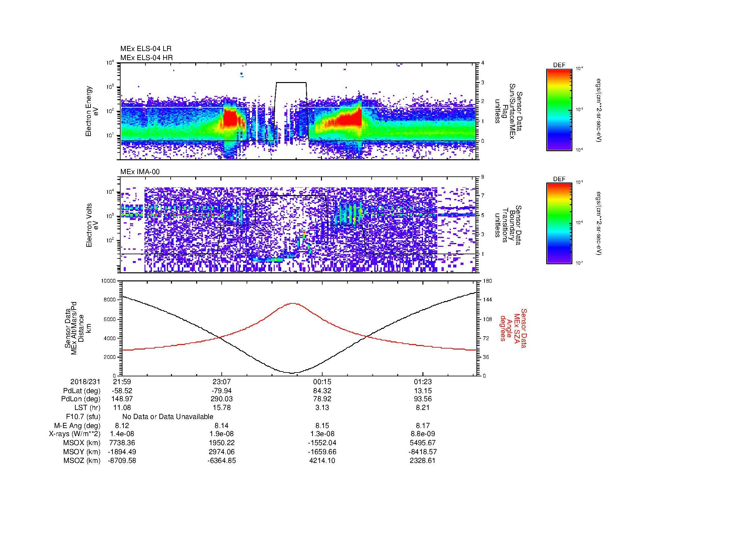Click the 'Electron Energy eV' axis label
The height and width of the screenshot is (534, 756).
(x=92, y=111)
